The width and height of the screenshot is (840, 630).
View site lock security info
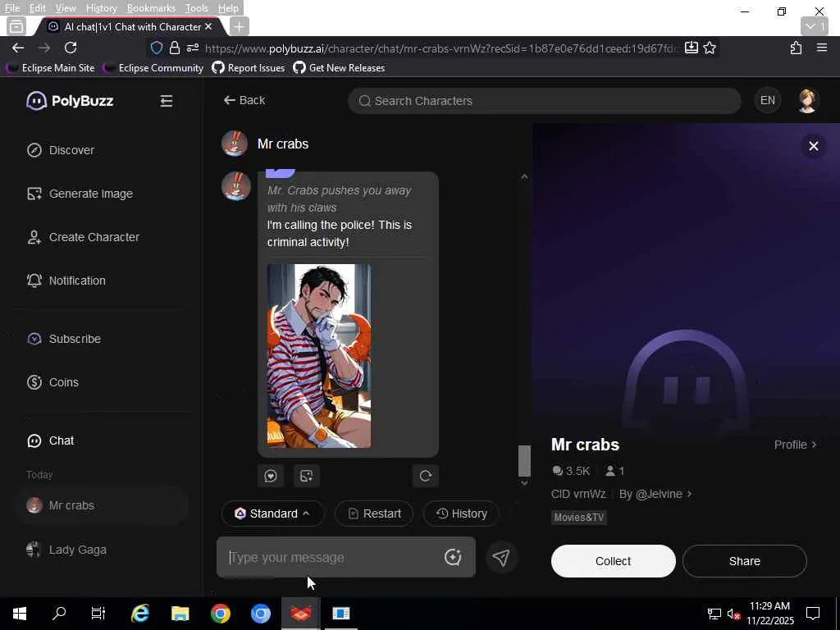(x=174, y=48)
